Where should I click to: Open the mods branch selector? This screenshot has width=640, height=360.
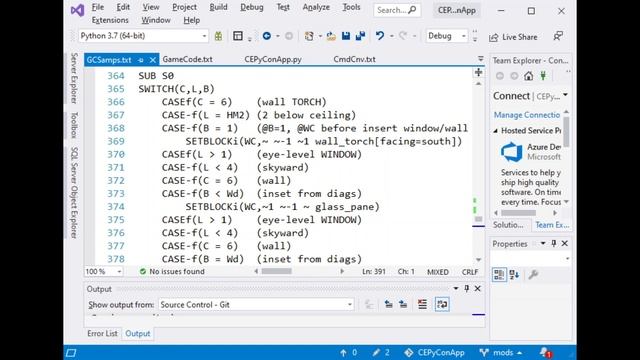pos(501,353)
